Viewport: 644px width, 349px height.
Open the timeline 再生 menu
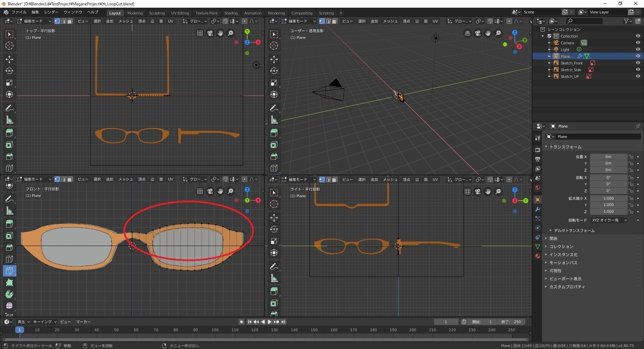point(23,322)
